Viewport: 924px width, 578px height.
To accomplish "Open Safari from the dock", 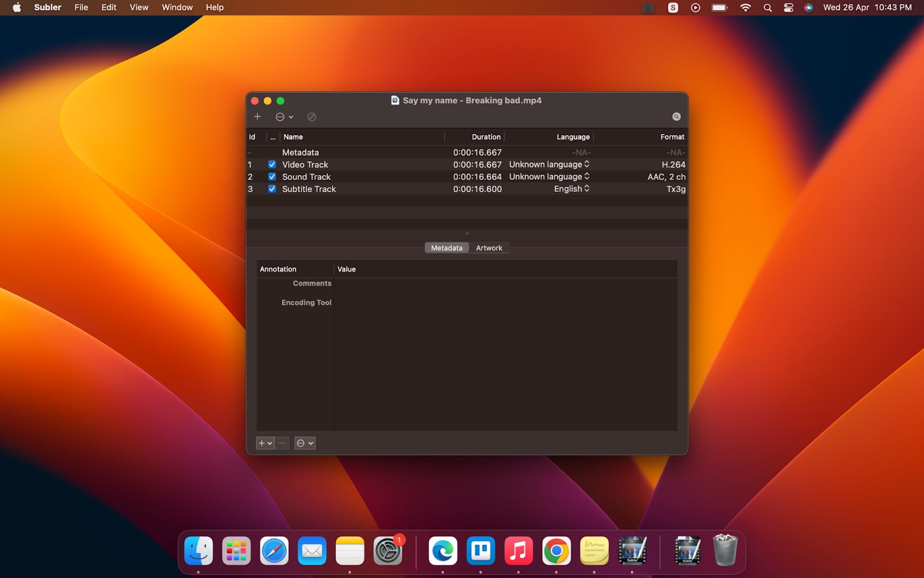I will pos(274,551).
